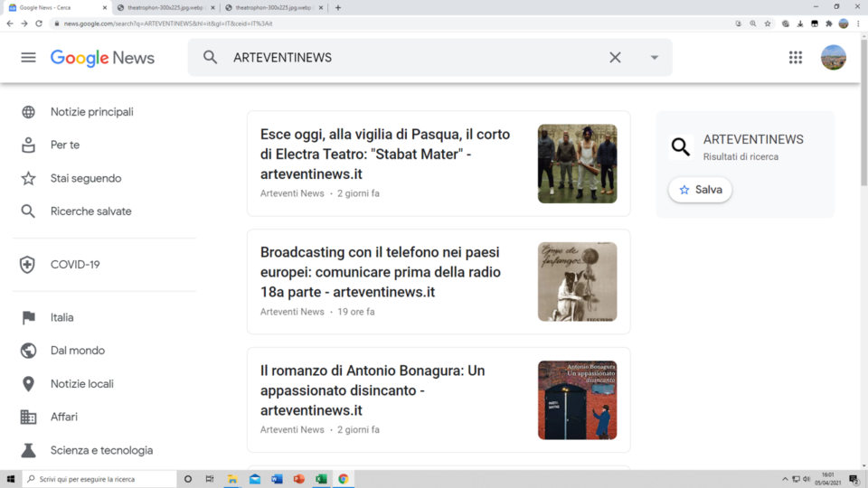This screenshot has height=488, width=868.
Task: Click the globe icon for Notizie principali
Action: (28, 112)
